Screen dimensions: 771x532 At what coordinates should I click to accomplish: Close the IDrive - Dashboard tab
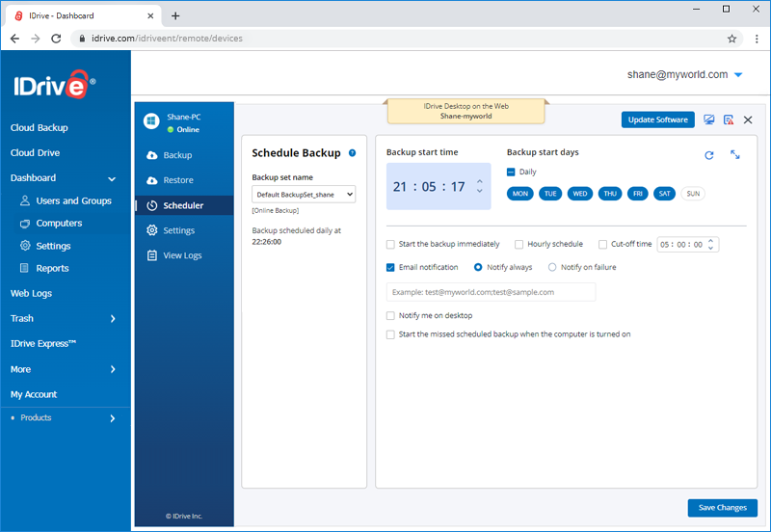[x=150, y=15]
